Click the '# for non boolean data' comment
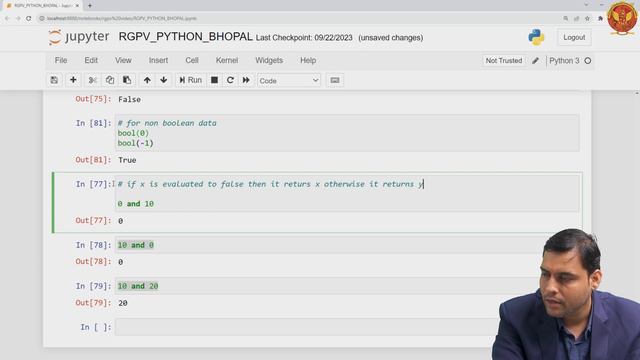 (x=167, y=123)
